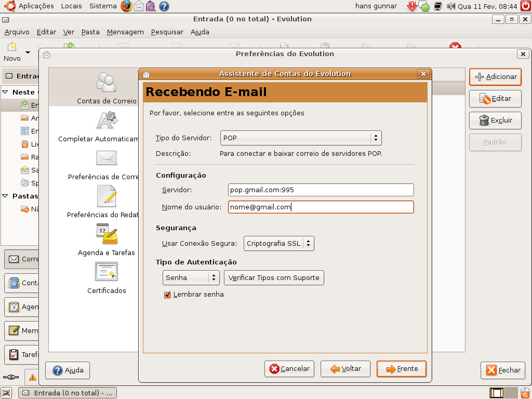Open the volume control tray icon
Image resolution: width=532 pixels, height=399 pixels.
(450, 6)
